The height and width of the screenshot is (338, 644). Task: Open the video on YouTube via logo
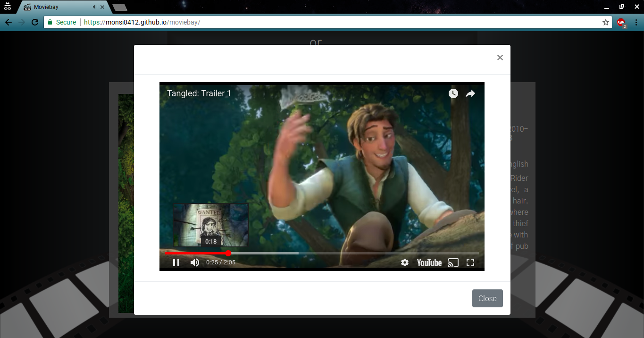(x=429, y=262)
